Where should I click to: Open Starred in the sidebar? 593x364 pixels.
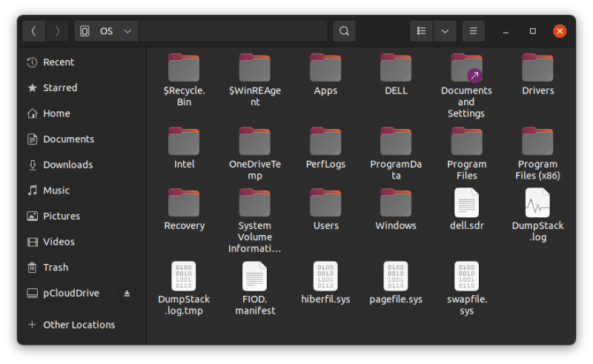[82, 87]
